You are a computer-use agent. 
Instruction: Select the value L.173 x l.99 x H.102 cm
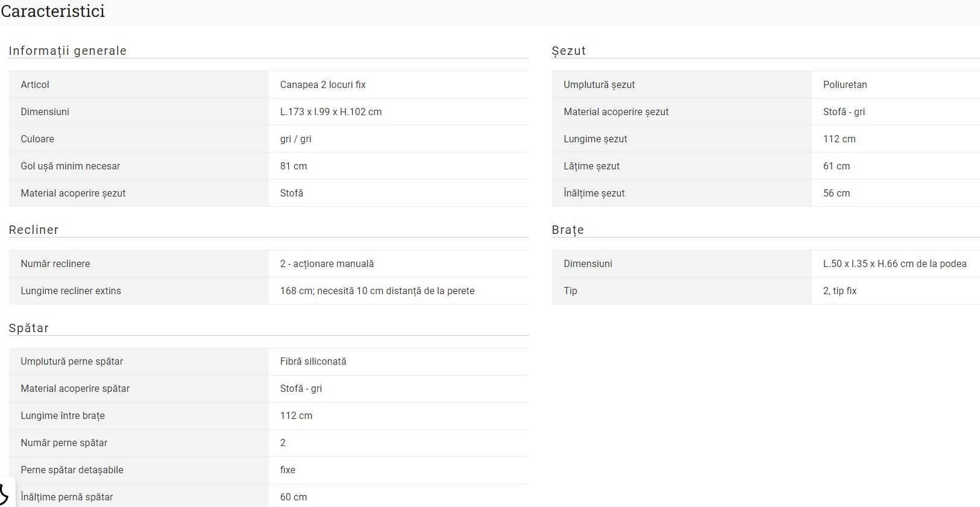tap(331, 112)
